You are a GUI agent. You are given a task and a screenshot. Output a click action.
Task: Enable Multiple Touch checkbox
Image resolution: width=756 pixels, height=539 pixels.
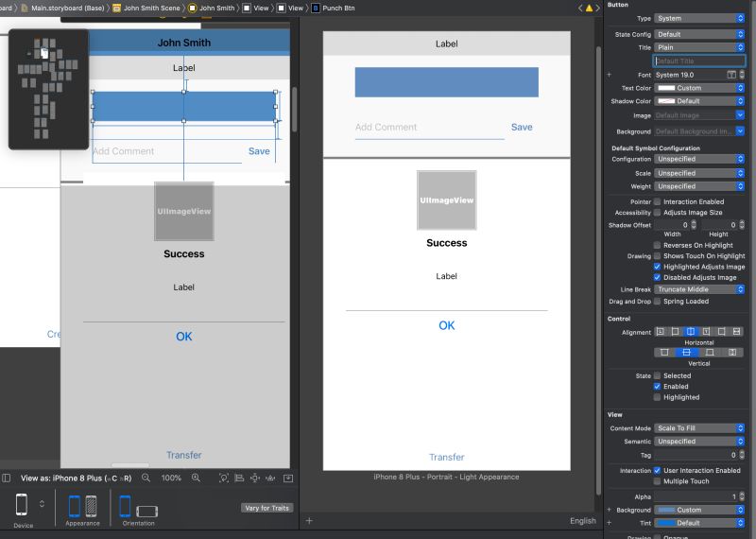coord(657,481)
